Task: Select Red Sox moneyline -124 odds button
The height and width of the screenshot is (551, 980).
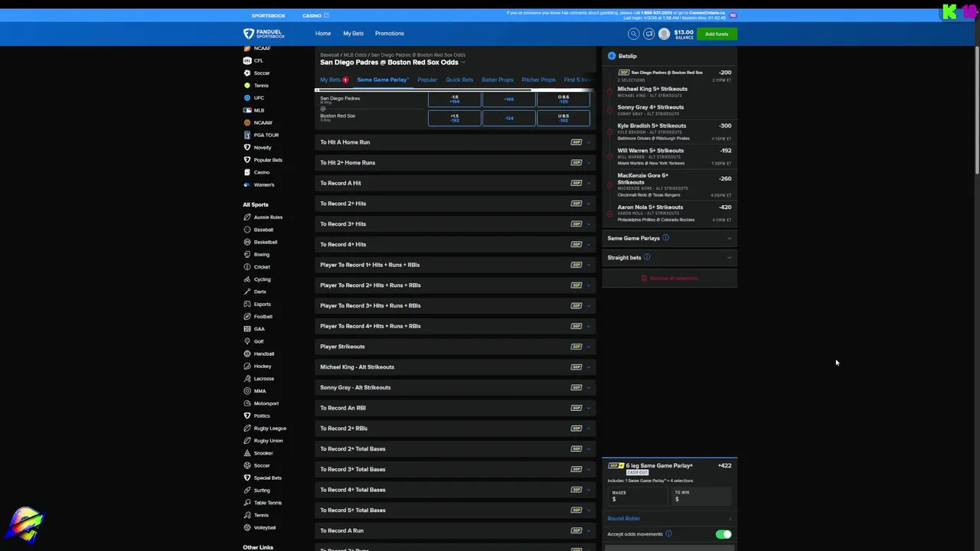Action: click(x=509, y=118)
